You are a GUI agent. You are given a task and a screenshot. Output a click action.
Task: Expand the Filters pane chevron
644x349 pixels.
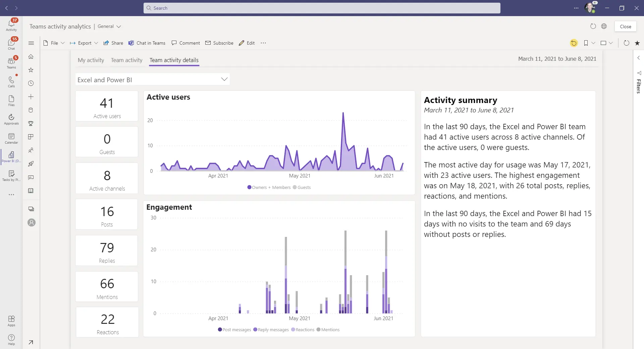pyautogui.click(x=639, y=58)
